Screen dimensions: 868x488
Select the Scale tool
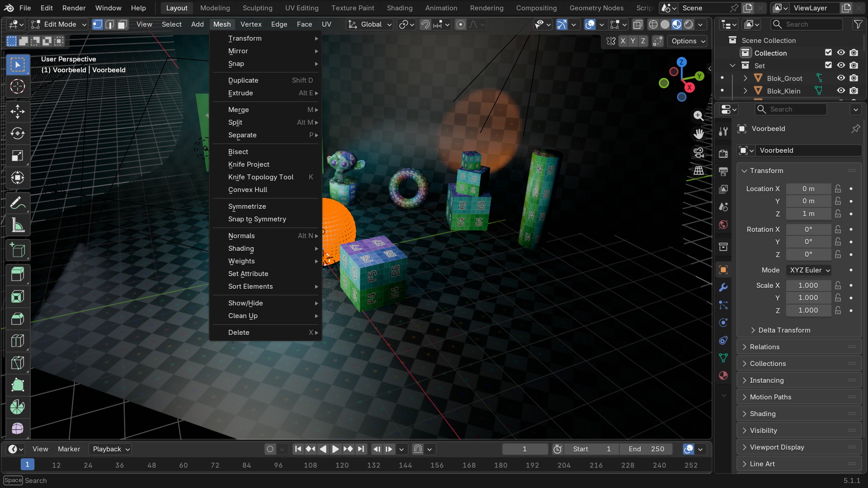(18, 155)
